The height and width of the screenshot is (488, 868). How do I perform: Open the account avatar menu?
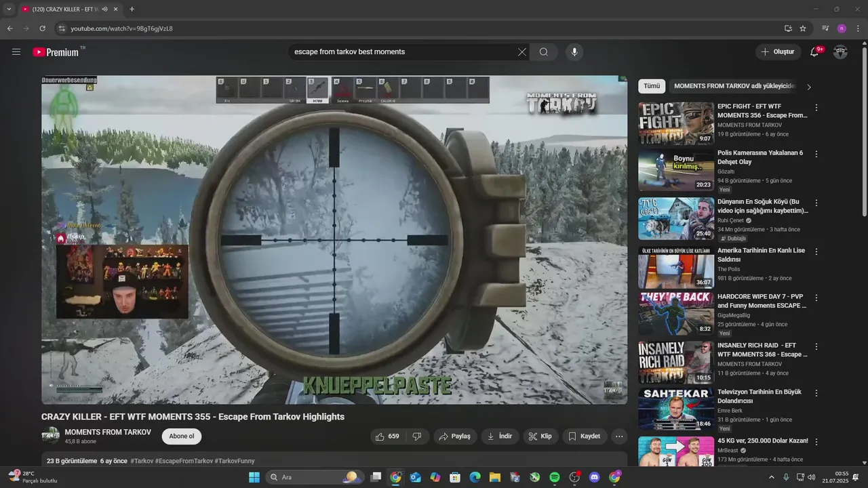[x=840, y=52]
